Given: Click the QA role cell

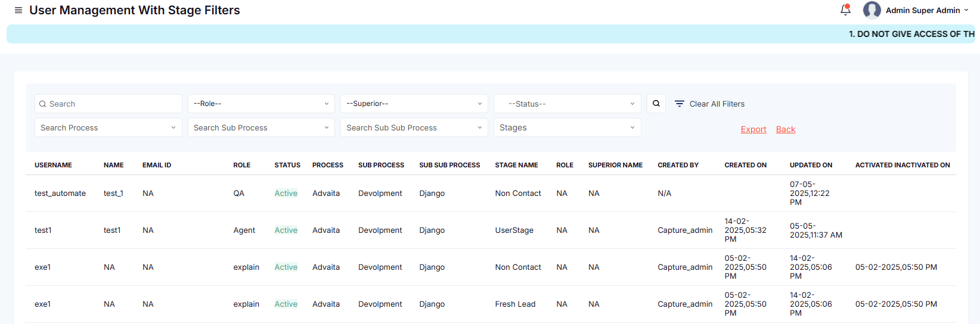Looking at the screenshot, I should coord(239,194).
